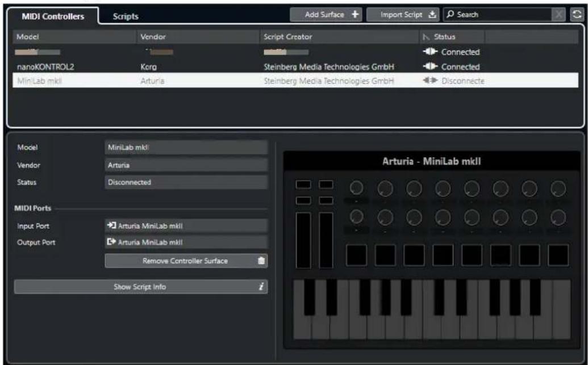Viewport: 588px width, 365px height.
Task: Click the Import Script button
Action: (x=403, y=15)
